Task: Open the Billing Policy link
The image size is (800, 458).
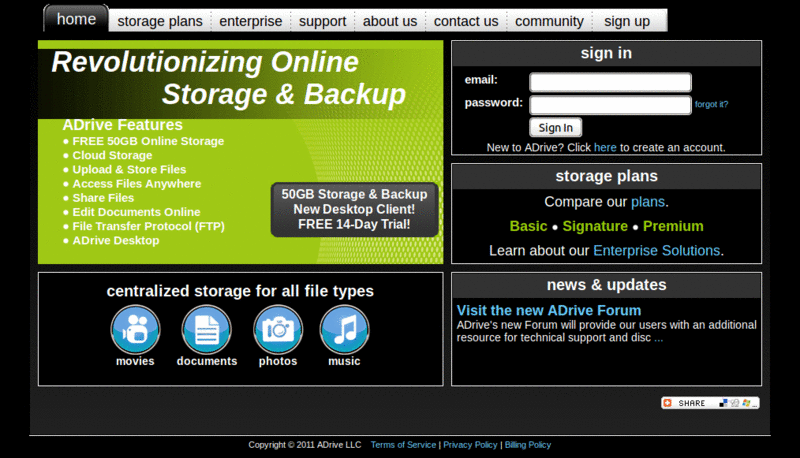Action: pos(528,445)
